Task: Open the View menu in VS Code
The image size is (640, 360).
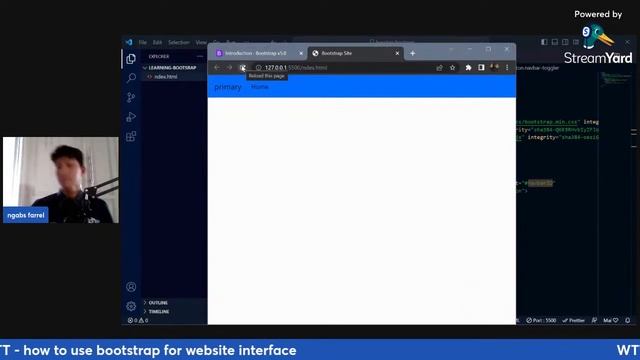Action: tap(201, 42)
